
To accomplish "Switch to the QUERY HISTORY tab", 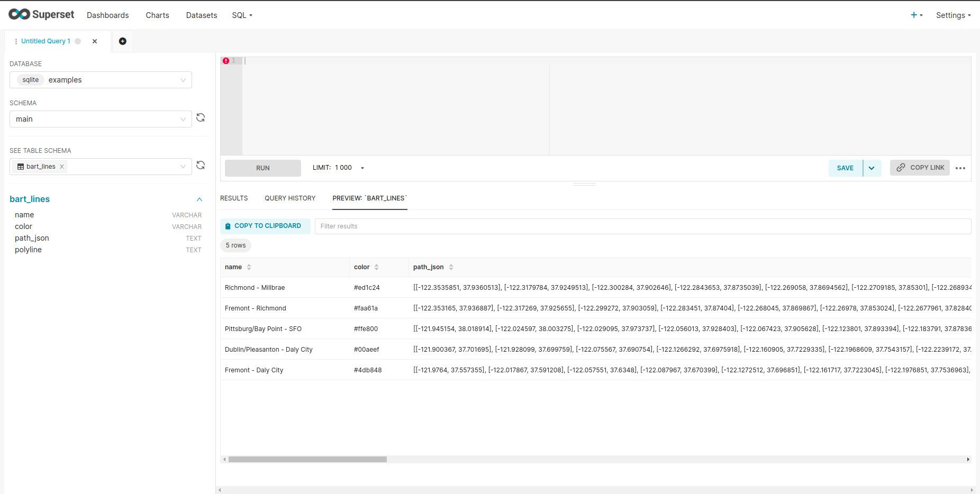I will pos(290,198).
